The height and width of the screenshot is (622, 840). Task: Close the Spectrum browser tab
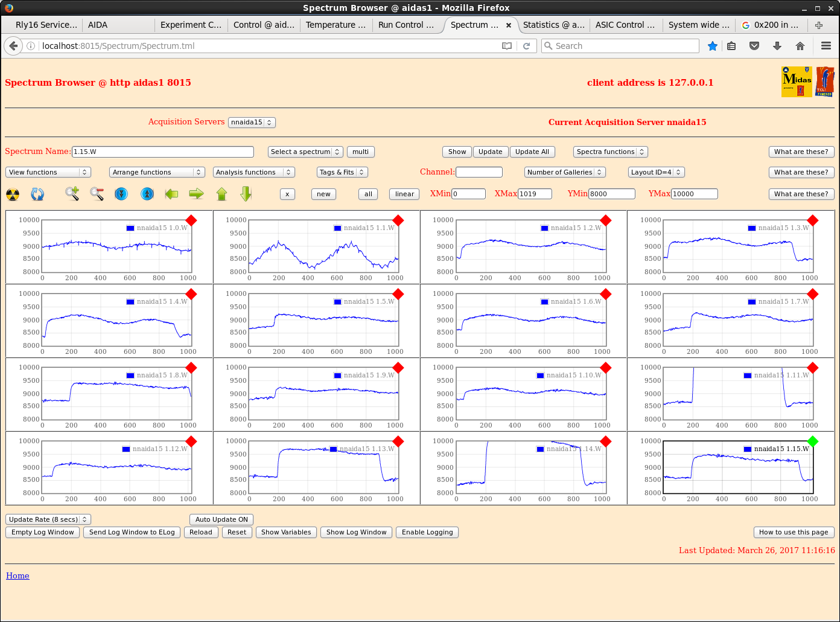(x=509, y=25)
